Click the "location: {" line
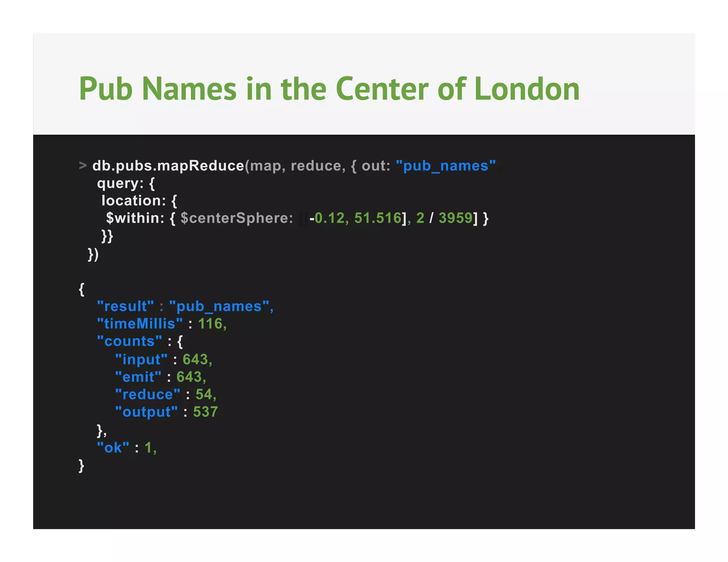 point(139,201)
